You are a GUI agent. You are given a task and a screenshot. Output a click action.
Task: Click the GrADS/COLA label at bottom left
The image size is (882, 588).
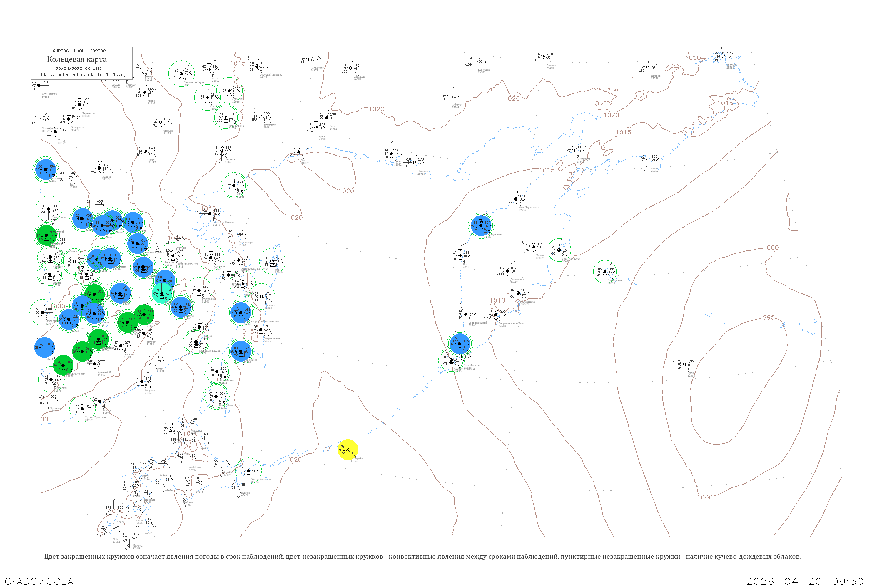point(39,581)
